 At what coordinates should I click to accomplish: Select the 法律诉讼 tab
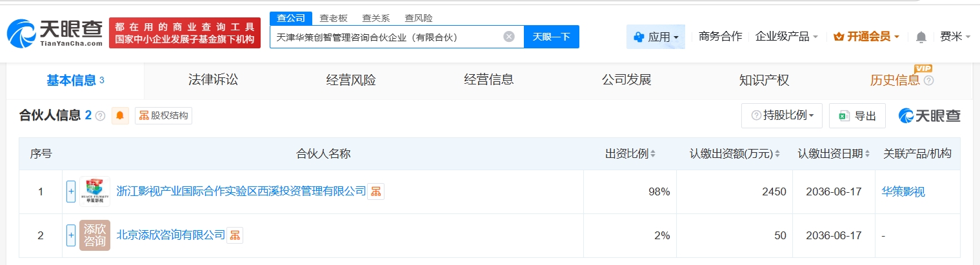(213, 81)
